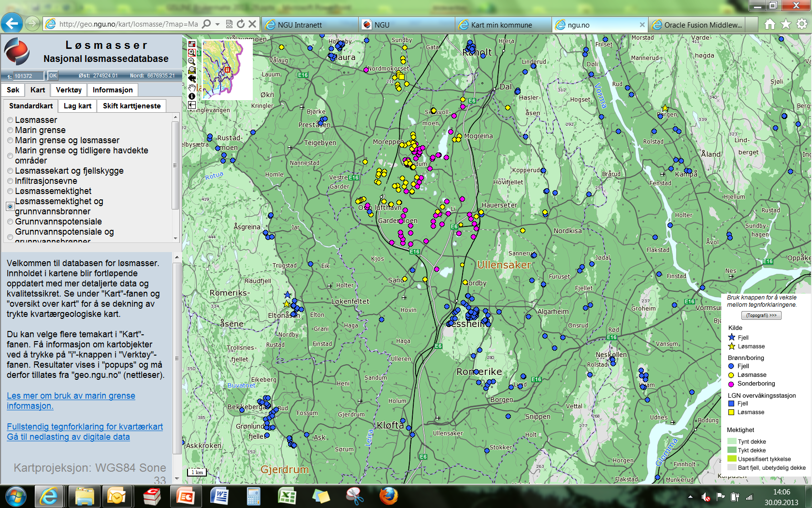Screen dimensions: 812x508
Task: Switch to Kart min kommune browser tab
Action: 504,25
